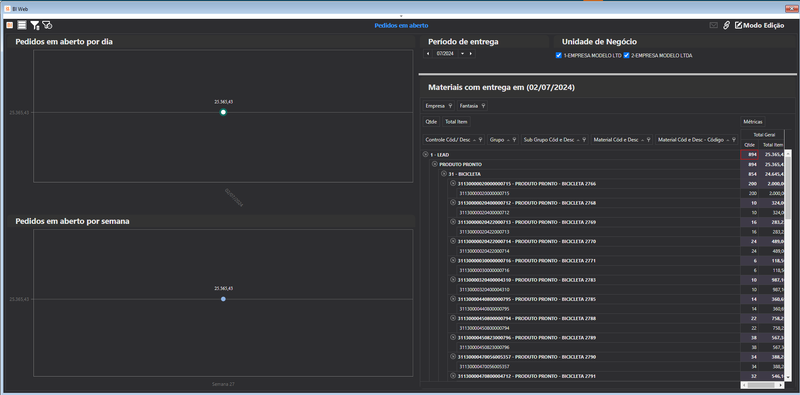Collapse the PRODUTO PRONTO group

(435, 164)
